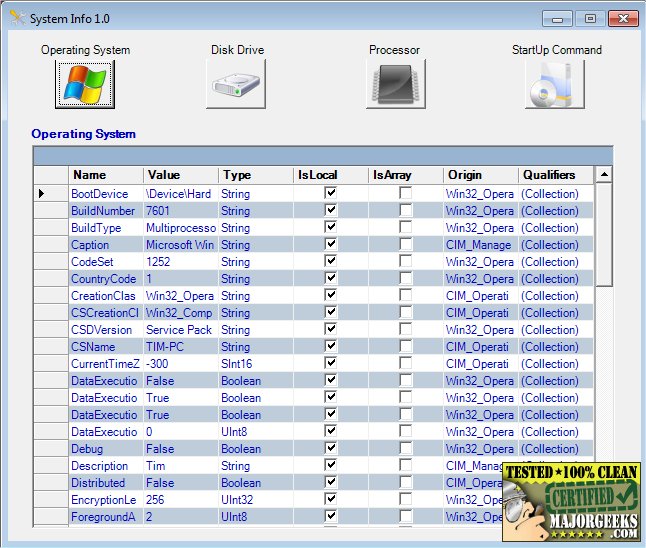The image size is (646, 548).
Task: Open the Disk Drive icon button
Action: pyautogui.click(x=236, y=84)
